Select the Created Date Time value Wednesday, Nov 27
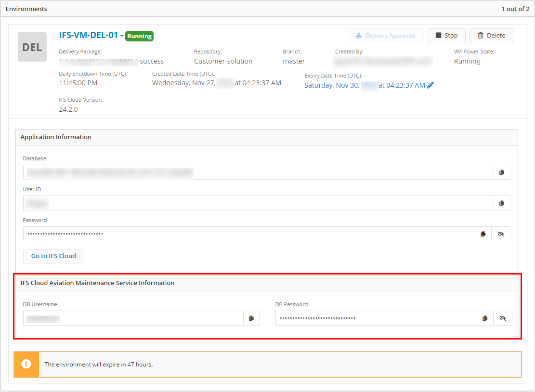 [217, 83]
